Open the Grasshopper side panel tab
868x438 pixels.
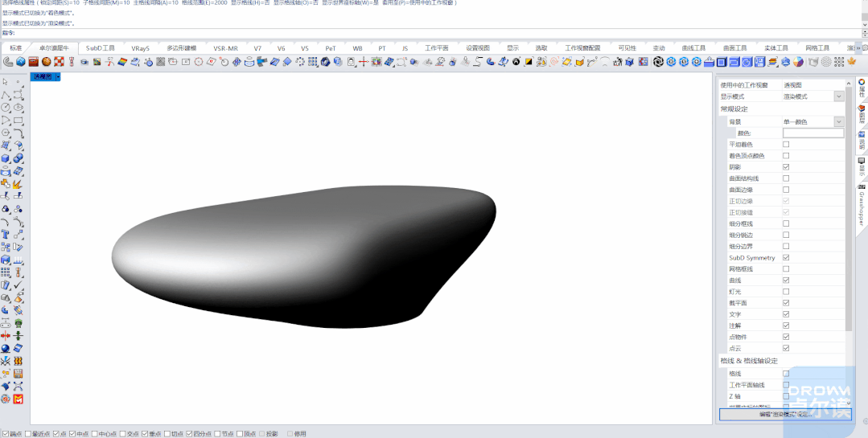862,206
